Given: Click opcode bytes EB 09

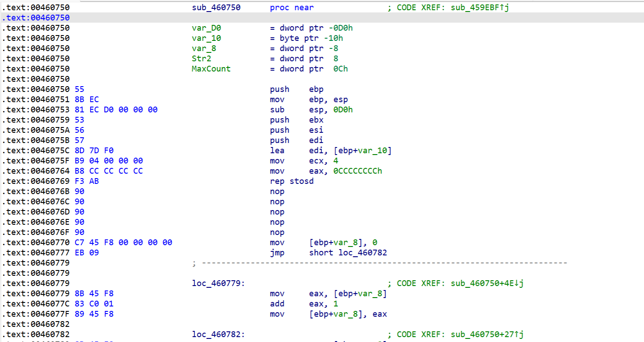Looking at the screenshot, I should pyautogui.click(x=87, y=253).
